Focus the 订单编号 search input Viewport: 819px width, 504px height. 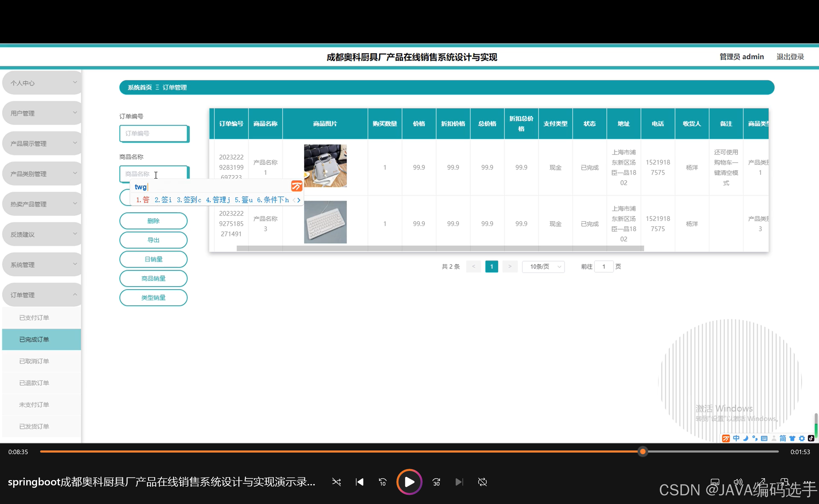[154, 133]
